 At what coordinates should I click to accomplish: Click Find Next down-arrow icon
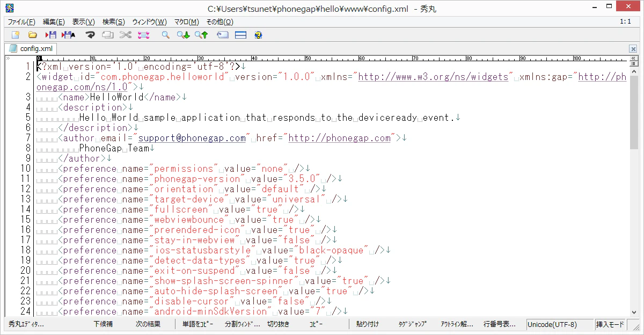pyautogui.click(x=184, y=35)
